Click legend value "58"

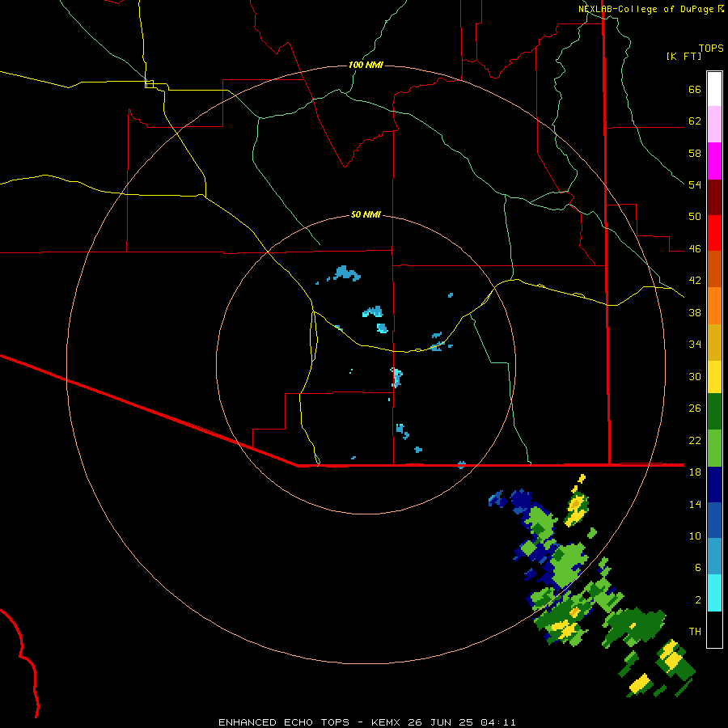click(695, 153)
